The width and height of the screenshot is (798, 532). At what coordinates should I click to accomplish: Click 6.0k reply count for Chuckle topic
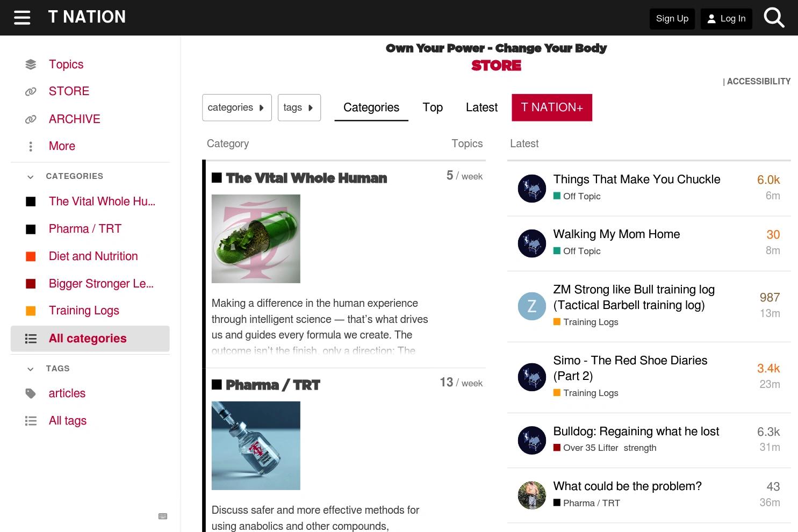(768, 180)
